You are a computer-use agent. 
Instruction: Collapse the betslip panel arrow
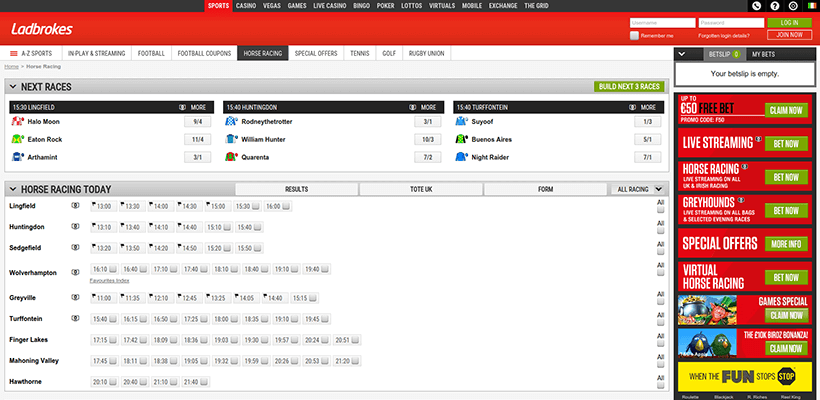(681, 53)
